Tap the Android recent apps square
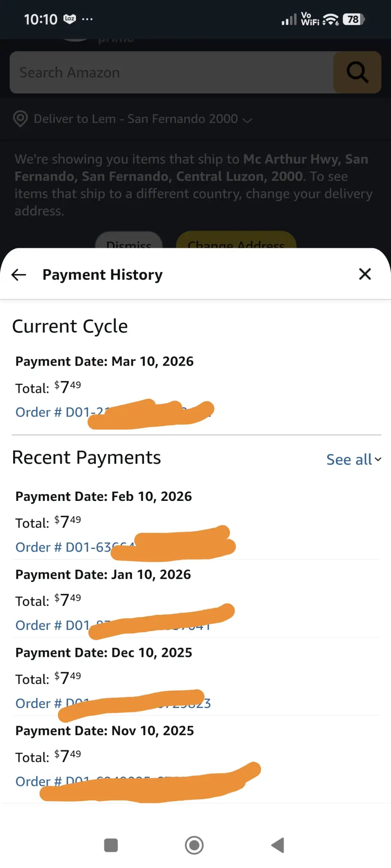Image resolution: width=391 pixels, height=868 pixels. click(x=111, y=845)
